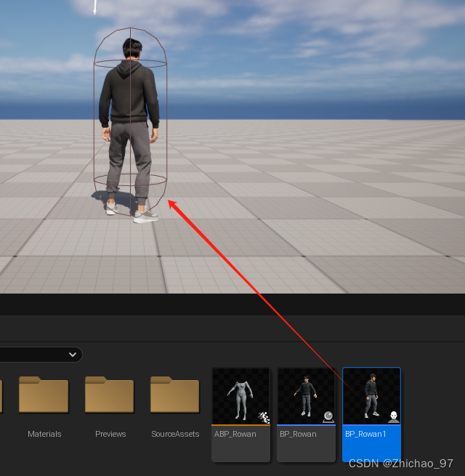
Task: Select the BP_Rowan blueprint thumbnail
Action: point(307,396)
